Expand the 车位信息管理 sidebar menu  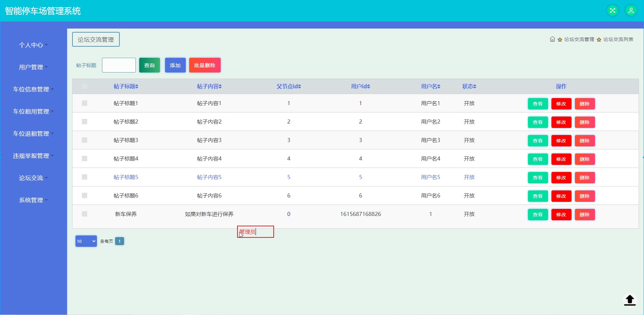coord(34,89)
